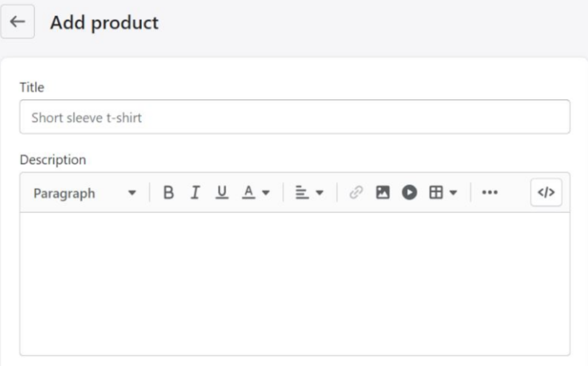
Task: Expand the alignment options arrow
Action: [x=321, y=193]
